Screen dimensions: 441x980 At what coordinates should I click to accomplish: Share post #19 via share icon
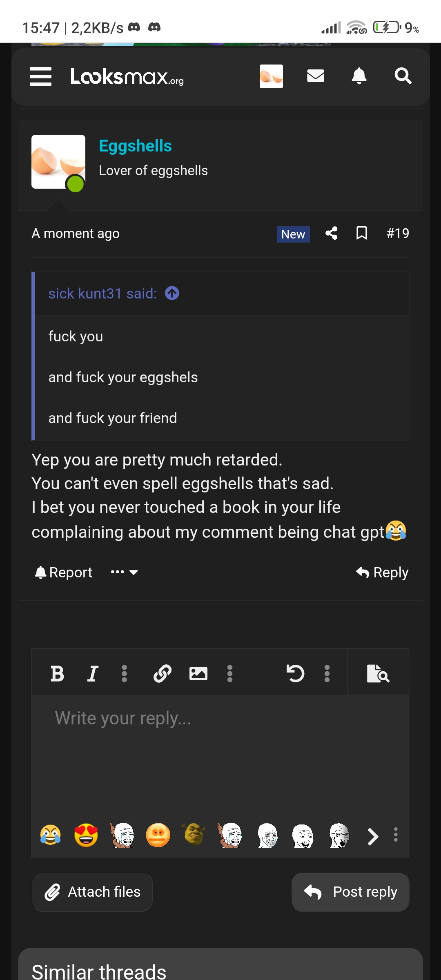coord(332,234)
